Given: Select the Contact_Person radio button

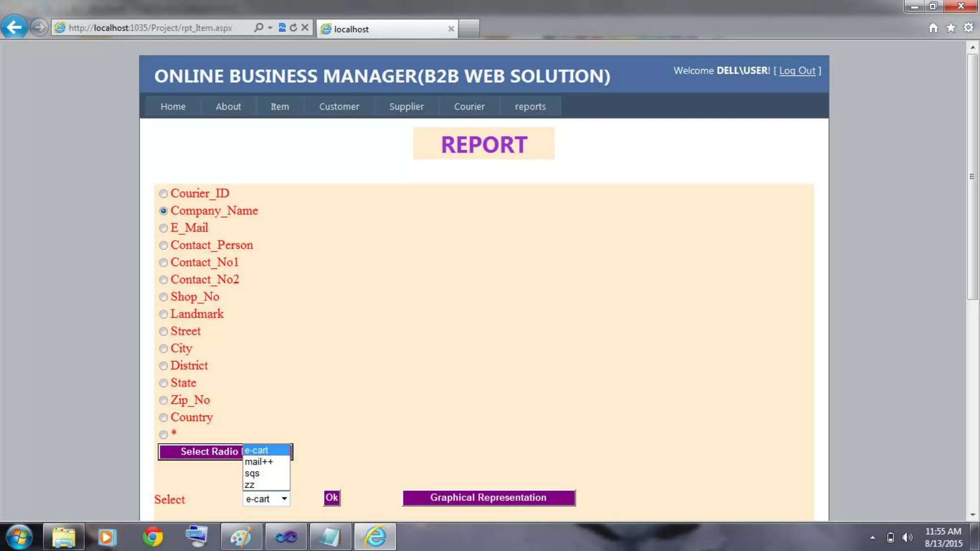Looking at the screenshot, I should 164,245.
